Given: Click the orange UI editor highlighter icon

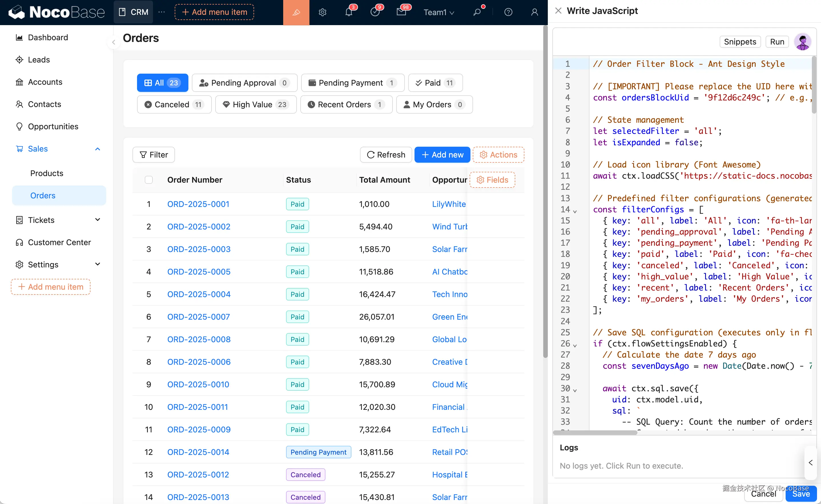Looking at the screenshot, I should click(296, 12).
